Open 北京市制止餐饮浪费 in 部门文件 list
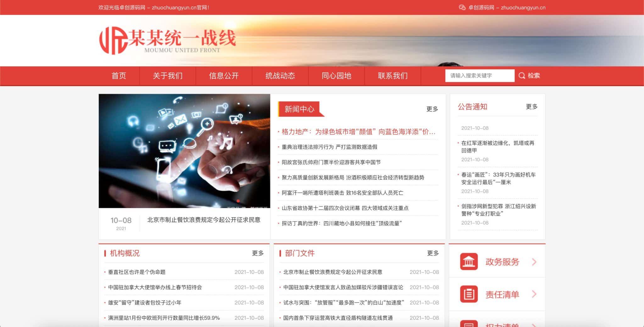Viewport: 644px width, 327px height. pos(333,272)
